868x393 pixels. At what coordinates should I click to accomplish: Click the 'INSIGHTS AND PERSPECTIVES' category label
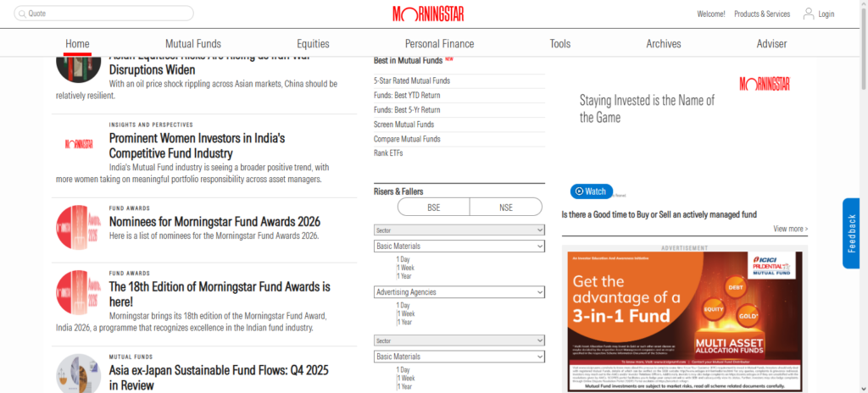tap(151, 125)
